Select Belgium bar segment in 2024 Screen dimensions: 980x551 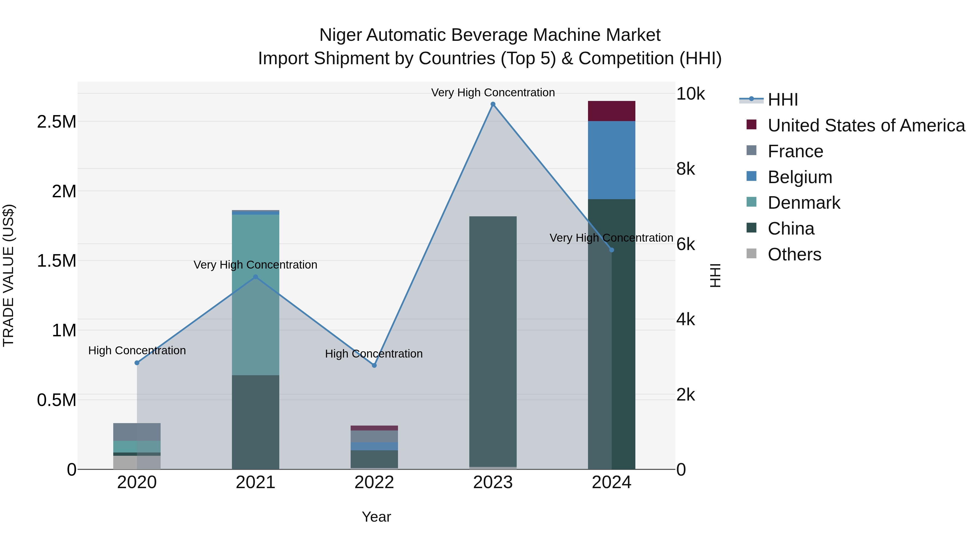point(612,160)
